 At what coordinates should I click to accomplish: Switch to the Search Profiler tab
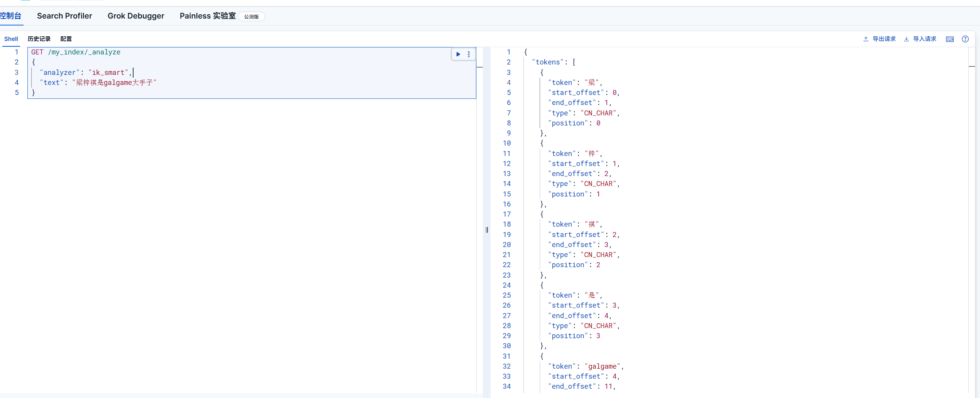[x=64, y=16]
